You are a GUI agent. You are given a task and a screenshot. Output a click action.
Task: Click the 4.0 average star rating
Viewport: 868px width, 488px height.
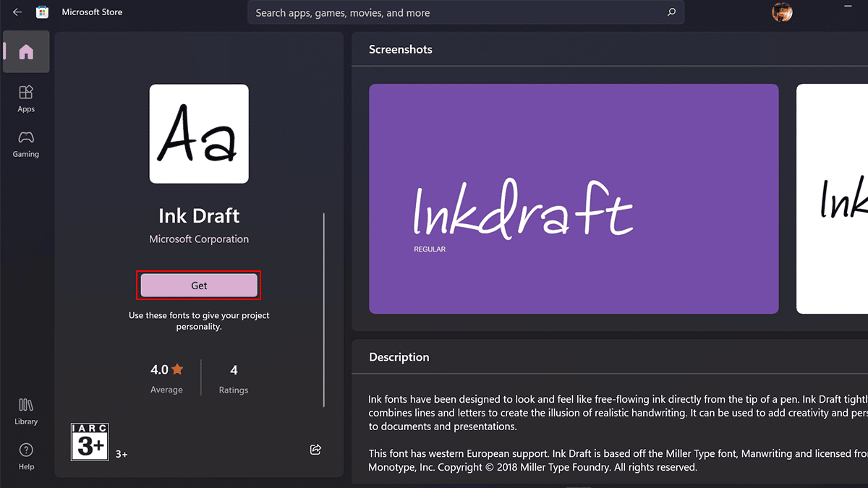pyautogui.click(x=166, y=370)
